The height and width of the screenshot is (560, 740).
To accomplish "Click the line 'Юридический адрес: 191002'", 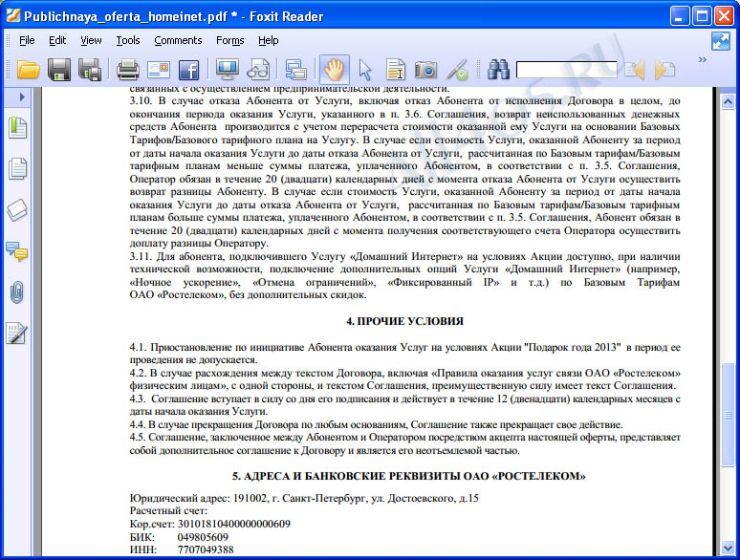I will pyautogui.click(x=304, y=498).
